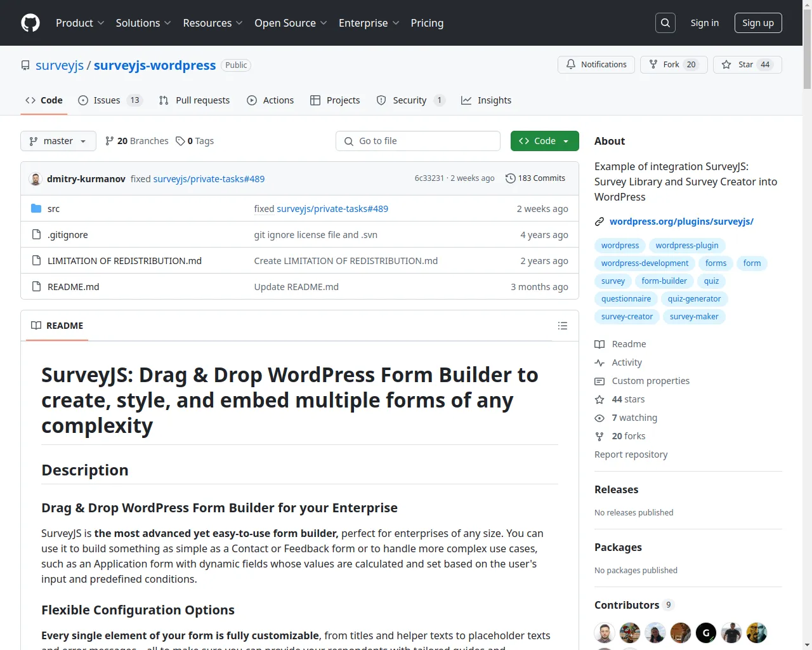Open the README.md file
Screen dimensions: 812x650
pyautogui.click(x=74, y=287)
